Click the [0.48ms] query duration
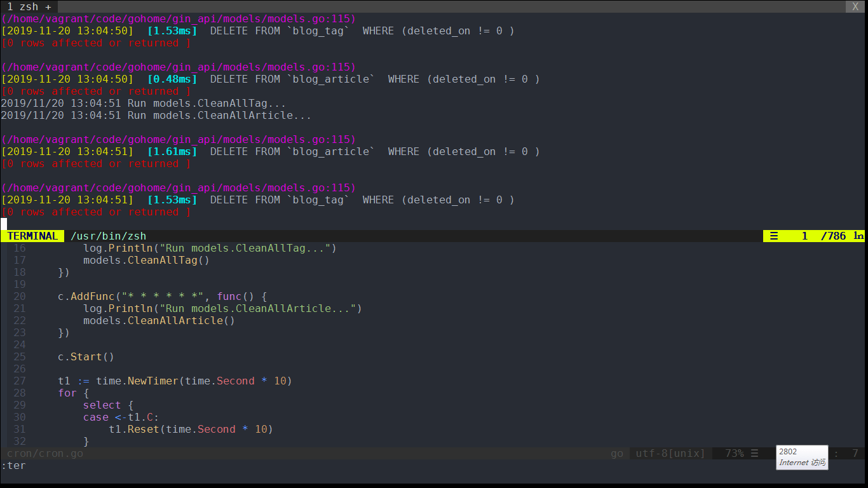 [172, 79]
